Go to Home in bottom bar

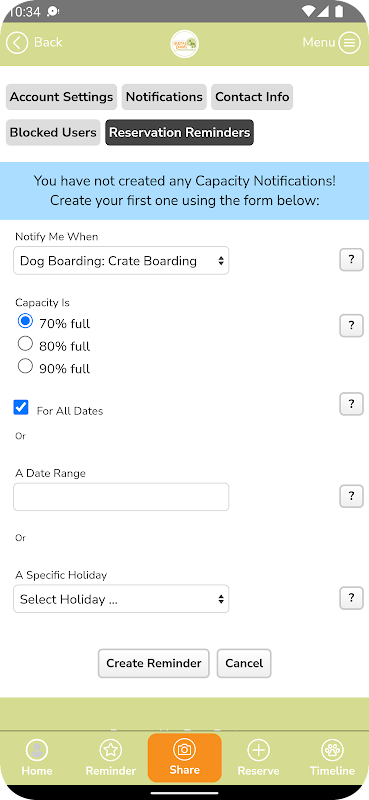click(x=37, y=758)
